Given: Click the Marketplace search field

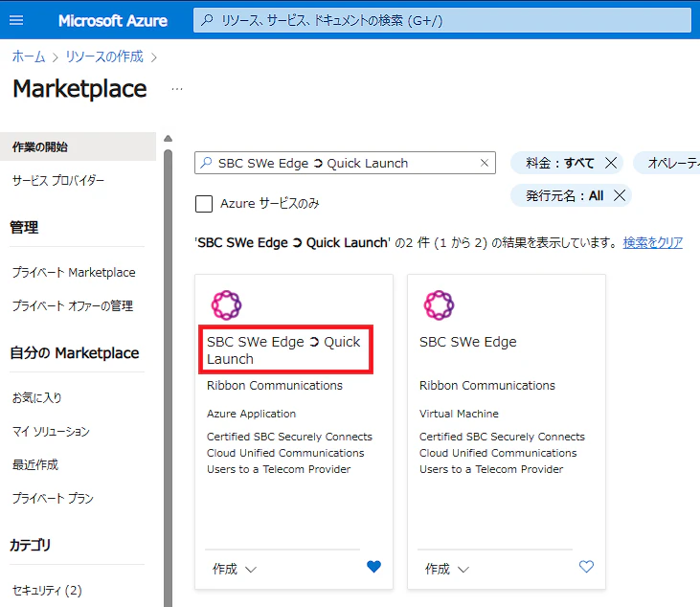Looking at the screenshot, I should click(x=345, y=163).
